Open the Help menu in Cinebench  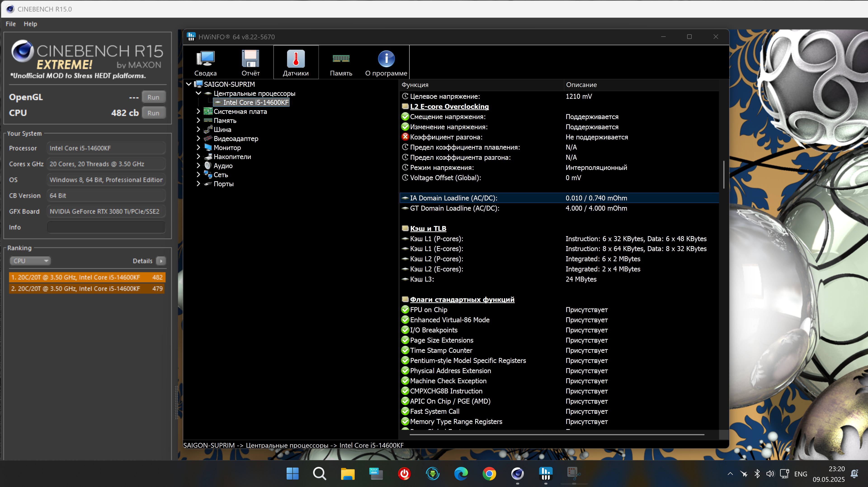point(30,24)
